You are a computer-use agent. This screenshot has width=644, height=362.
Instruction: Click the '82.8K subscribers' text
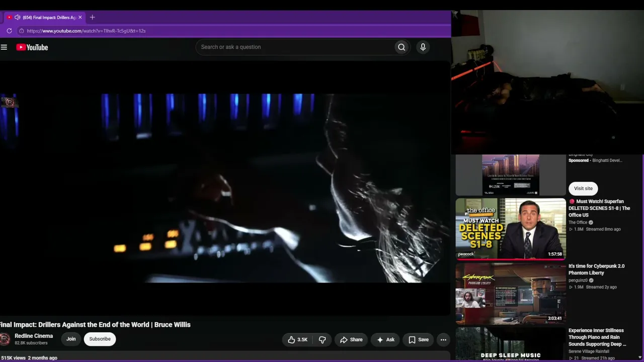coord(31,343)
